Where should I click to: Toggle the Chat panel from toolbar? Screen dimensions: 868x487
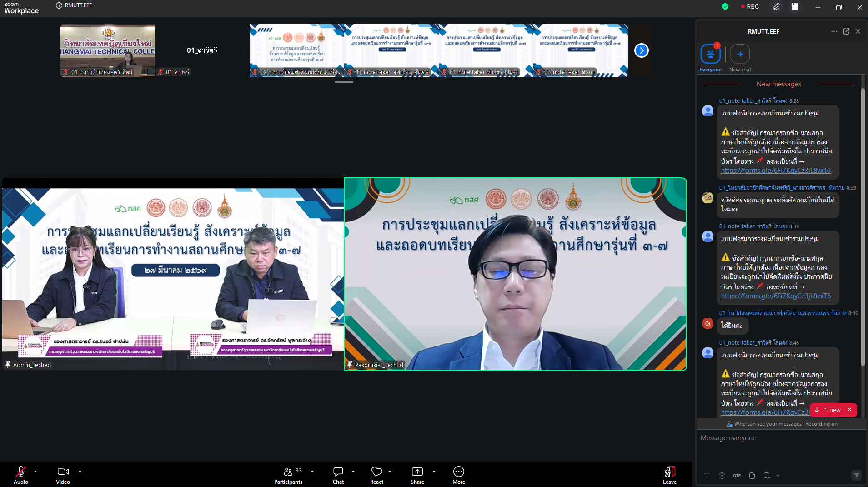tap(338, 475)
